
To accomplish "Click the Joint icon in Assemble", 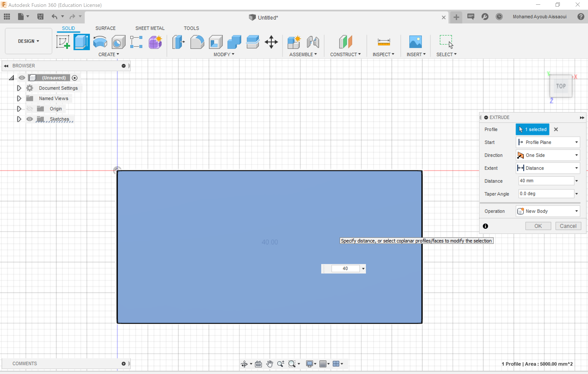I will click(313, 42).
